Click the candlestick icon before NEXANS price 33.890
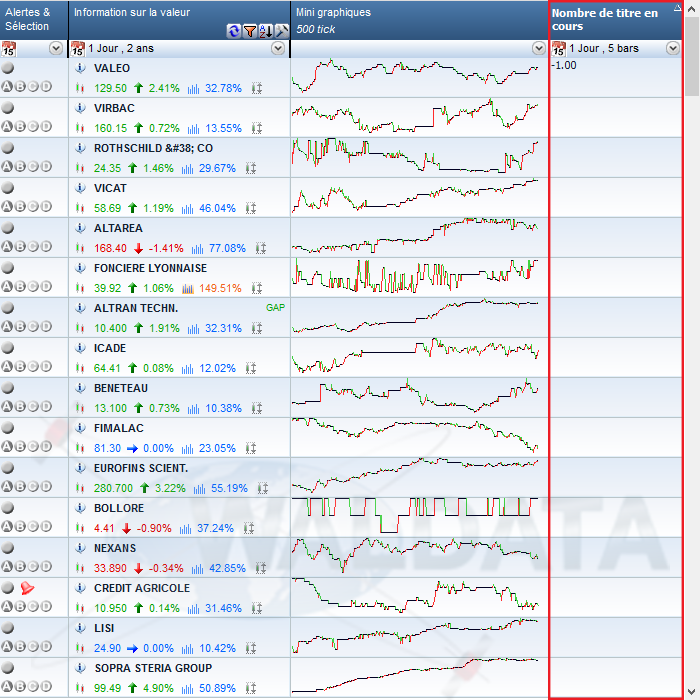700x700 pixels. coord(80,568)
